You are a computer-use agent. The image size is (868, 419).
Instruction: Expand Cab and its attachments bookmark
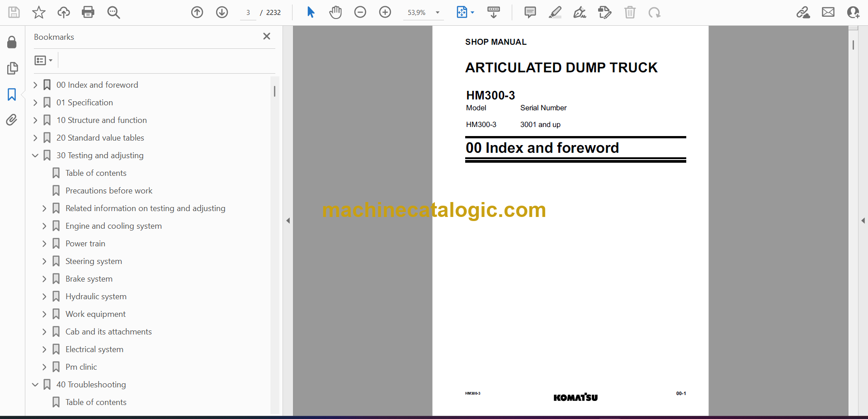(44, 332)
